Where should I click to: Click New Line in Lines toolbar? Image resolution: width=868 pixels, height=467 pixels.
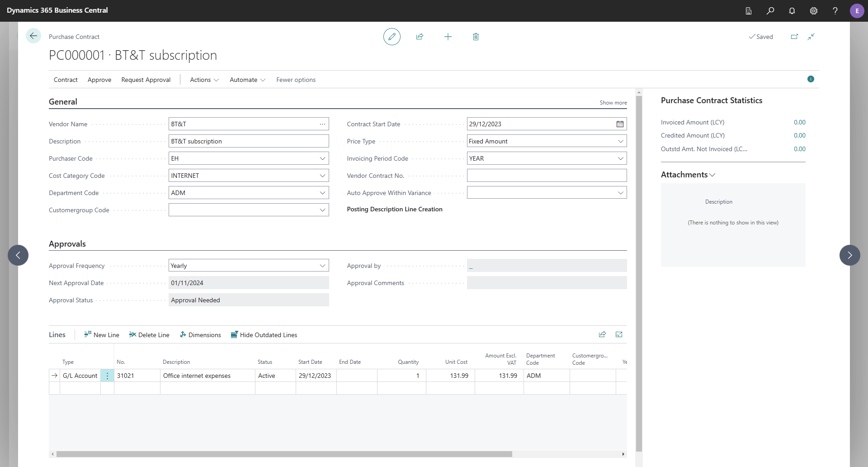[102, 335]
